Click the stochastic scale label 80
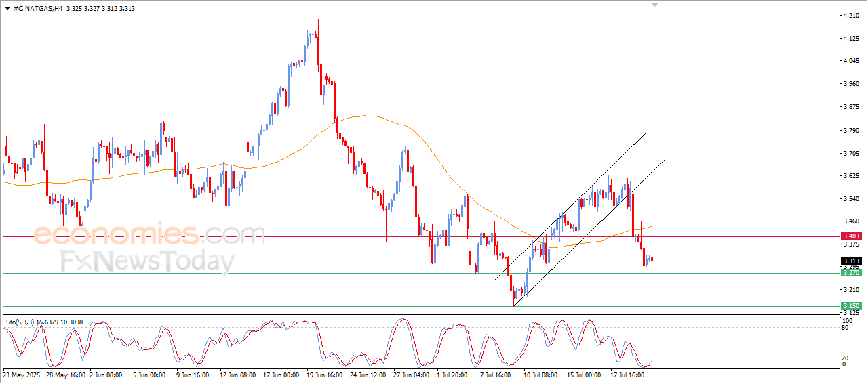The width and height of the screenshot is (868, 384). [846, 328]
